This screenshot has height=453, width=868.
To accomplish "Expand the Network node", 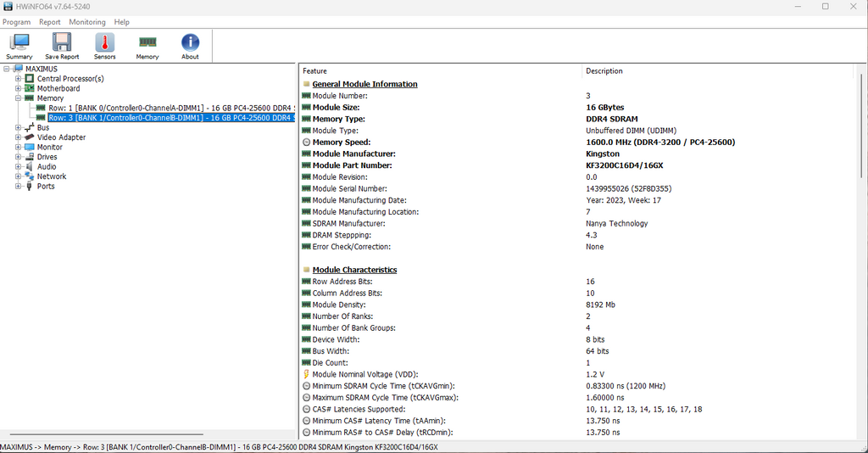I will pos(19,176).
